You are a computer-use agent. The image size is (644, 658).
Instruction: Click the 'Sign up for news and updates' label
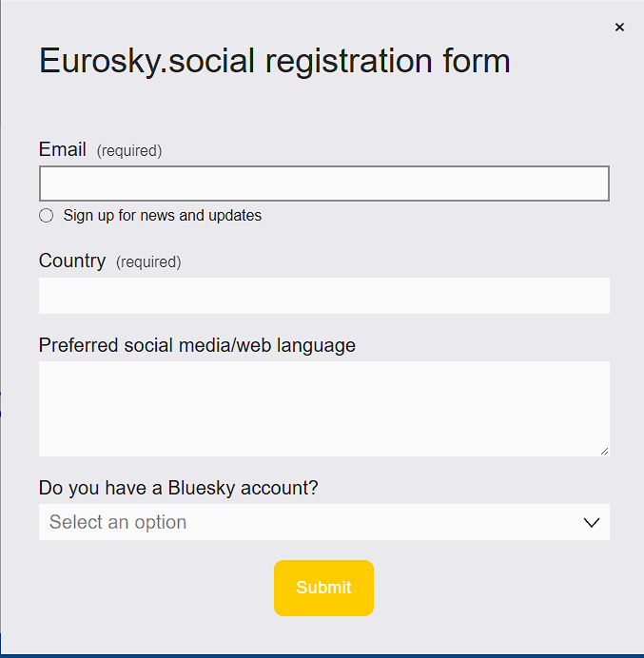tap(162, 216)
